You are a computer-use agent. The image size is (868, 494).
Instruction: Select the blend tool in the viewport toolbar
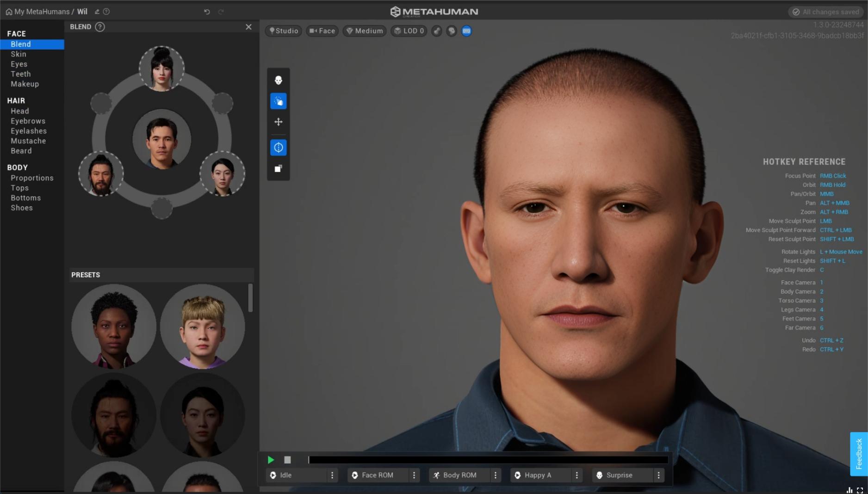[278, 101]
